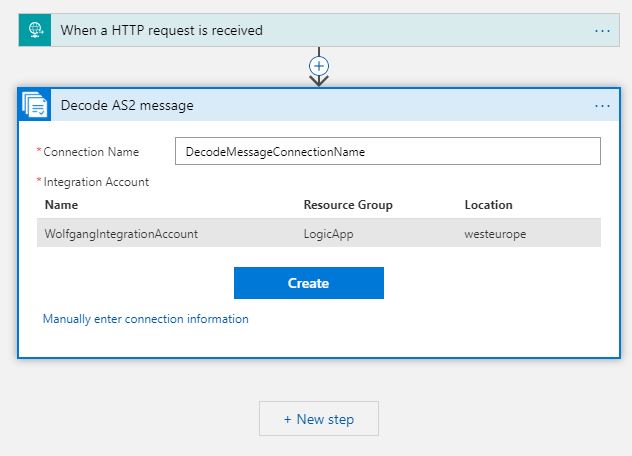Open Manually enter connection information link
The height and width of the screenshot is (456, 632).
click(146, 319)
